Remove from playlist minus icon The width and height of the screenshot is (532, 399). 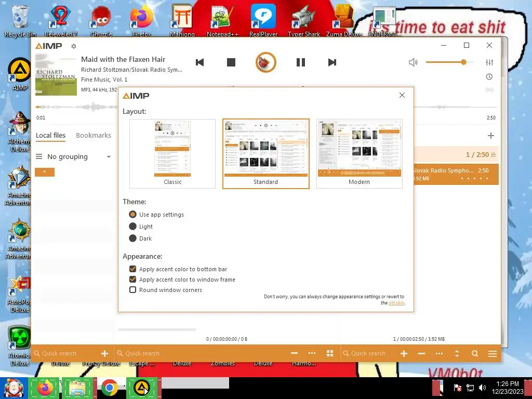[421, 353]
